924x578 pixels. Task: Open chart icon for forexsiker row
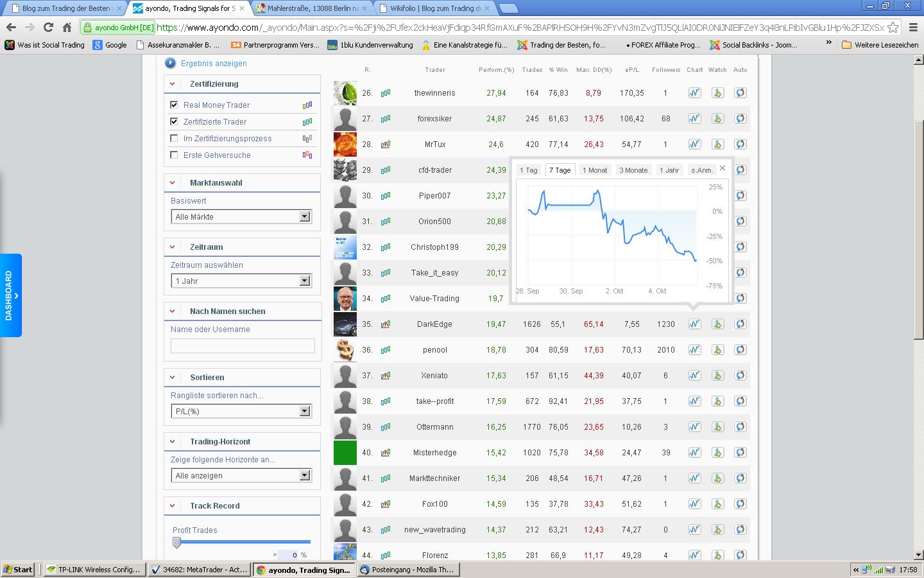click(x=694, y=119)
